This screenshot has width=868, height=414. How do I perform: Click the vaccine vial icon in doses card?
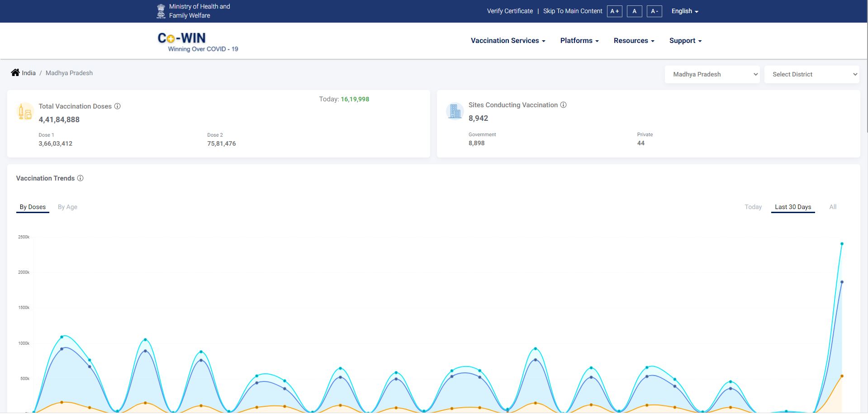[x=25, y=111]
